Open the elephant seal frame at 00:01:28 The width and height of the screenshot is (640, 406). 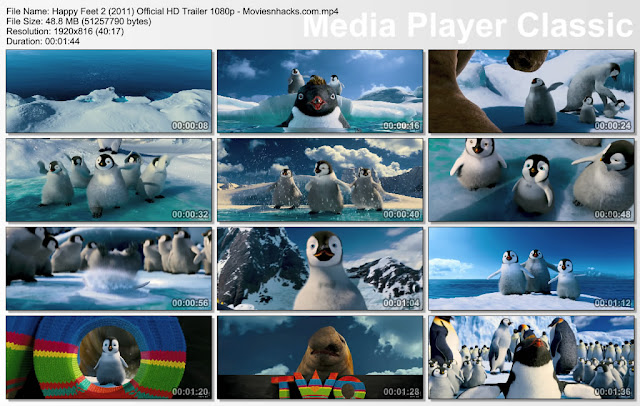click(320, 357)
